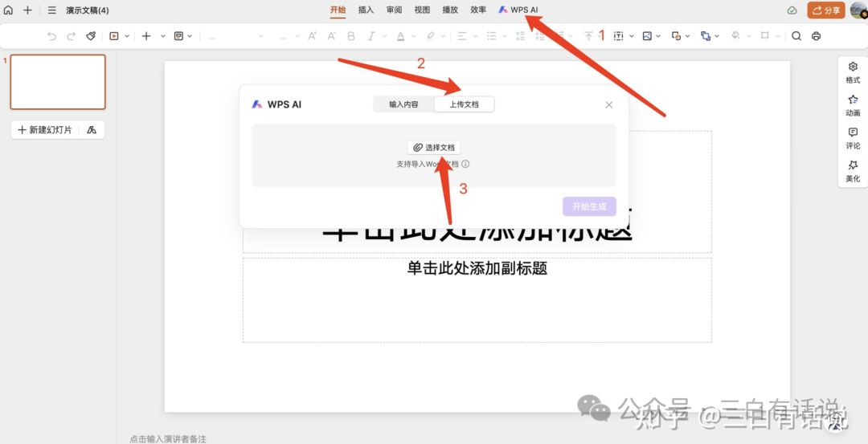
Task: Expand the add-slide plus dropdown arrow
Action: (x=162, y=36)
